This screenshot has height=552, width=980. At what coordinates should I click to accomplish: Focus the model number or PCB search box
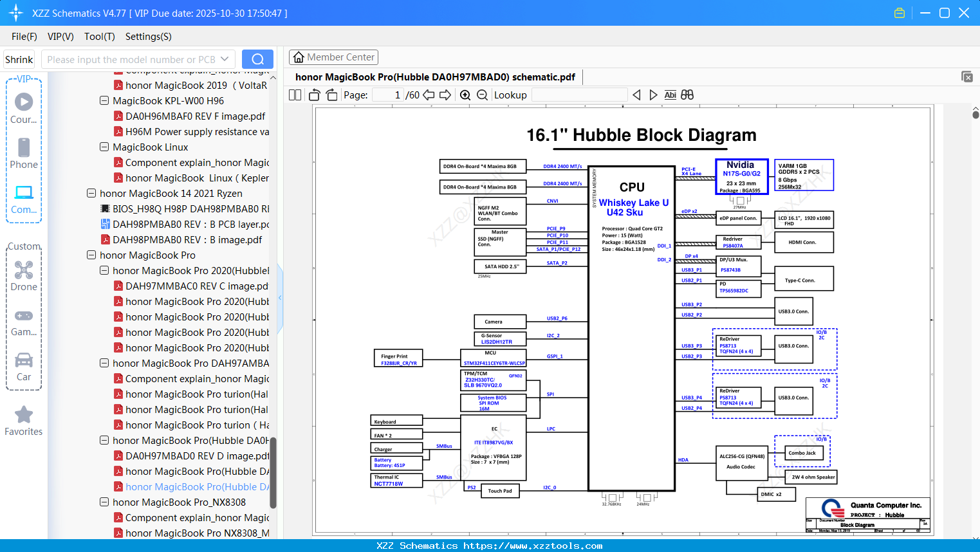click(131, 59)
